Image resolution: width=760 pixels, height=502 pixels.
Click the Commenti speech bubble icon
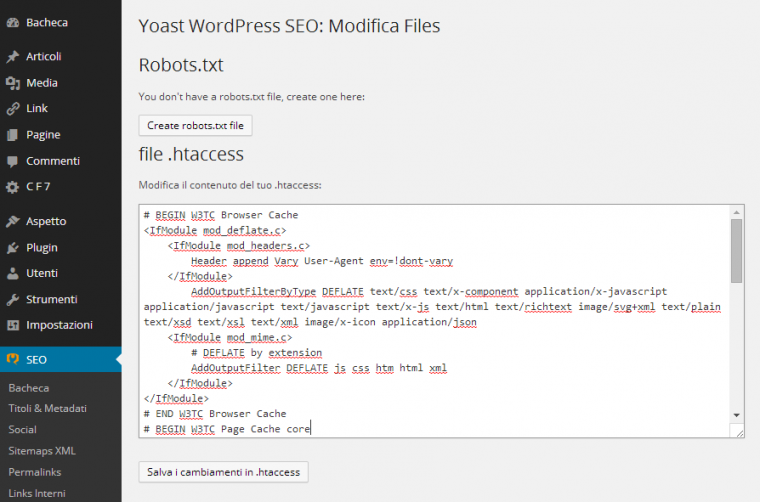13,161
